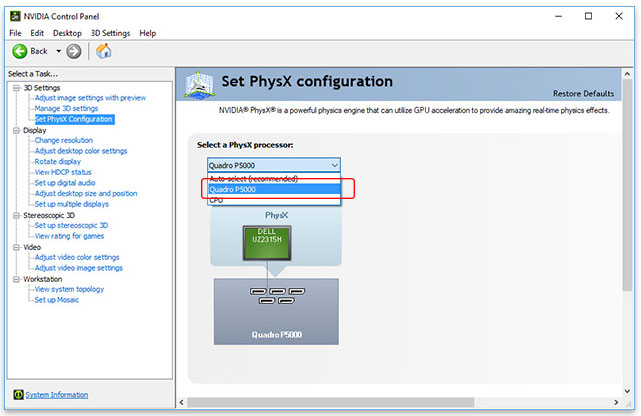641x416 pixels.
Task: Click the System Information icon
Action: pos(18,394)
